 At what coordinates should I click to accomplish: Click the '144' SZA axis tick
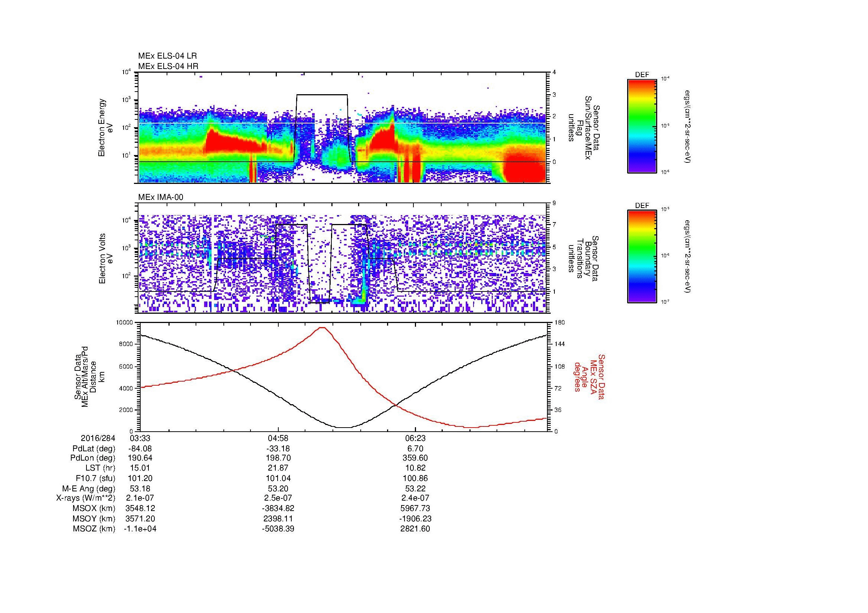pyautogui.click(x=559, y=344)
